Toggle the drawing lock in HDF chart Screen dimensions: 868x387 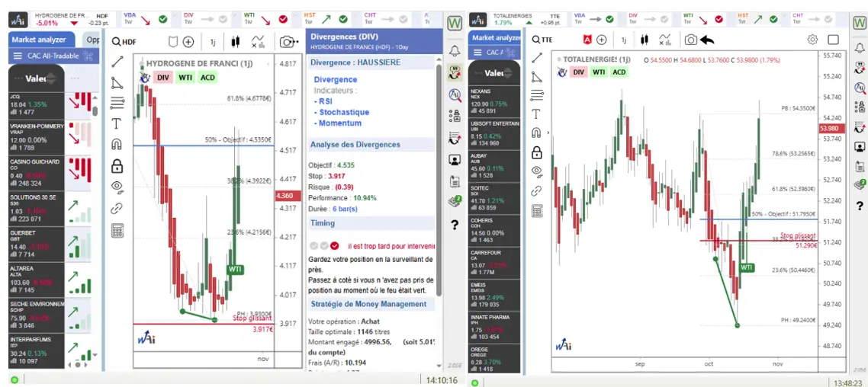click(117, 165)
